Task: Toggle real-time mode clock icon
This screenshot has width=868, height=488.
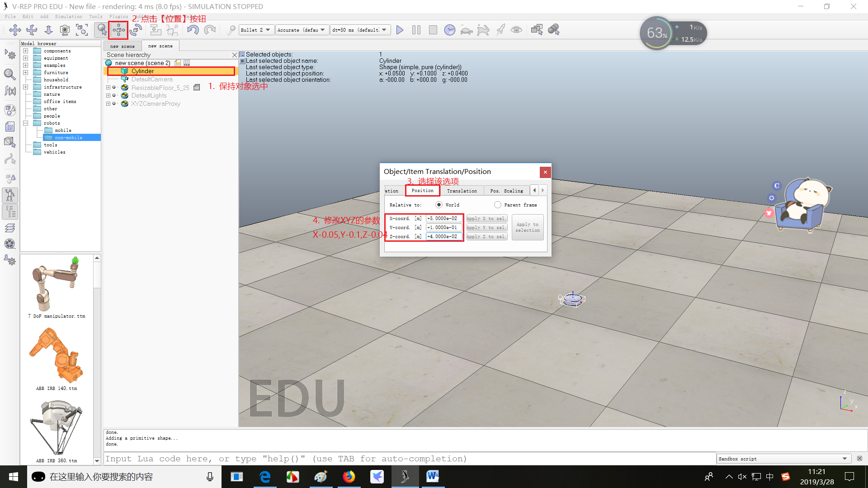Action: (449, 30)
